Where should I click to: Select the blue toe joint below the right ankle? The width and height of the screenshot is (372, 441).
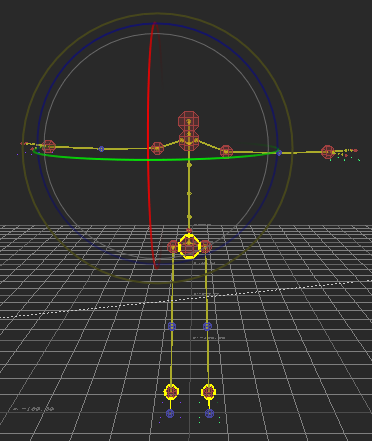pyautogui.click(x=209, y=413)
